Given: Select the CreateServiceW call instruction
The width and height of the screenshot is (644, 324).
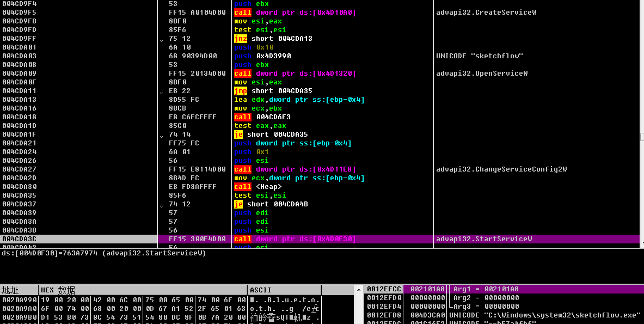Looking at the screenshot, I should click(x=295, y=13).
